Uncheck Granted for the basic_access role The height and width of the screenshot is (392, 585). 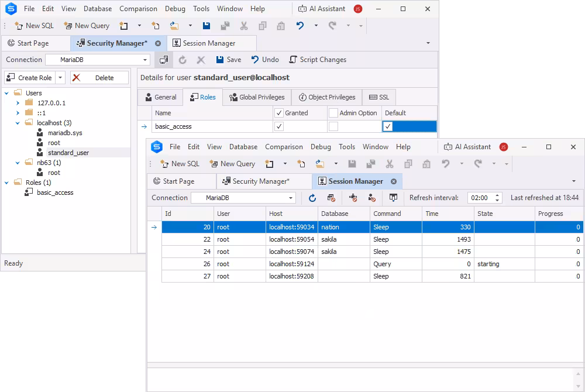[x=279, y=126]
